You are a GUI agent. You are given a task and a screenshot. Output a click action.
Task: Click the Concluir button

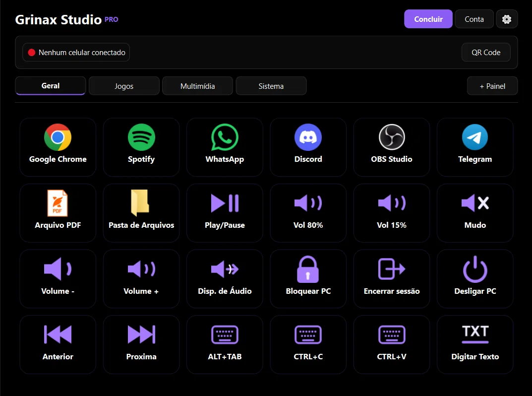point(428,19)
